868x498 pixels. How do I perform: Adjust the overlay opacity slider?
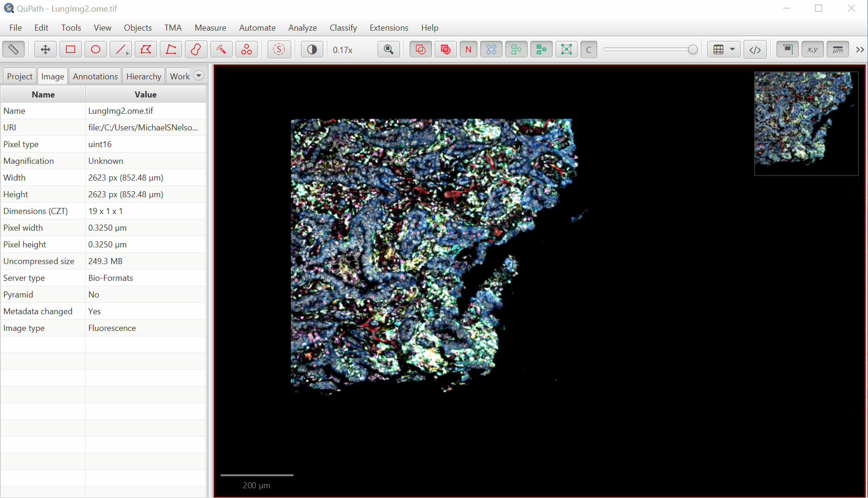692,50
